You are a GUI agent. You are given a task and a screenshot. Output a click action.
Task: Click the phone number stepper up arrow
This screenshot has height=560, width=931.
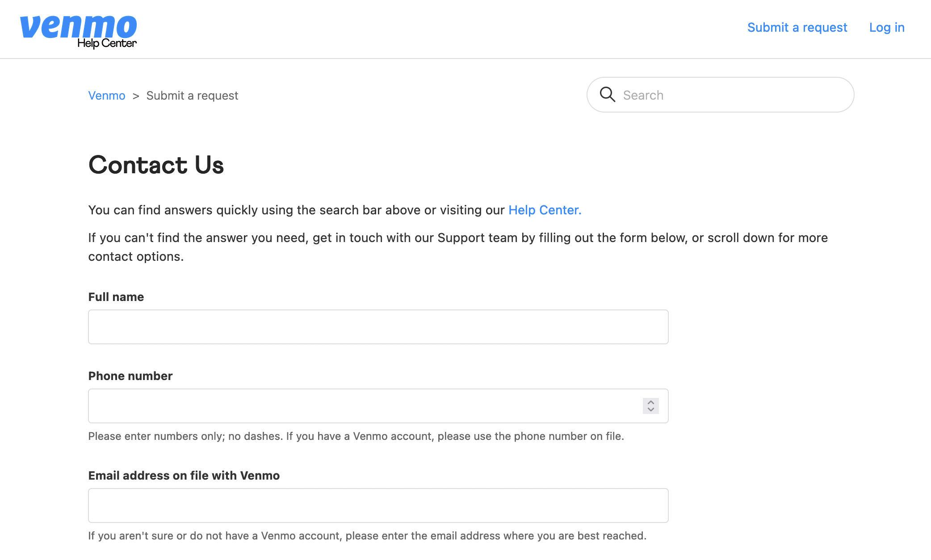651,402
